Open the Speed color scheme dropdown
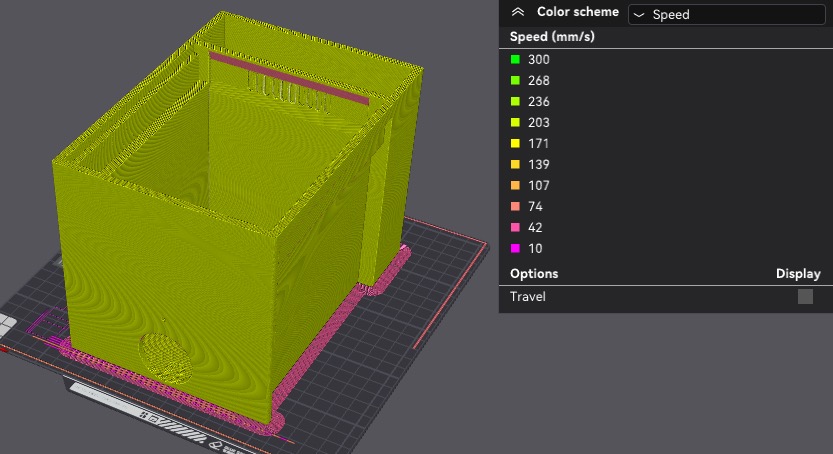 coord(726,14)
